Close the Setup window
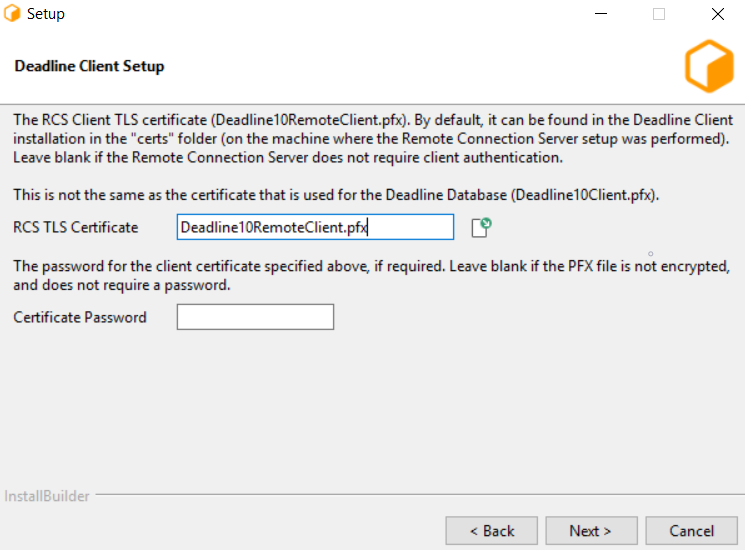The image size is (745, 550). coord(717,14)
